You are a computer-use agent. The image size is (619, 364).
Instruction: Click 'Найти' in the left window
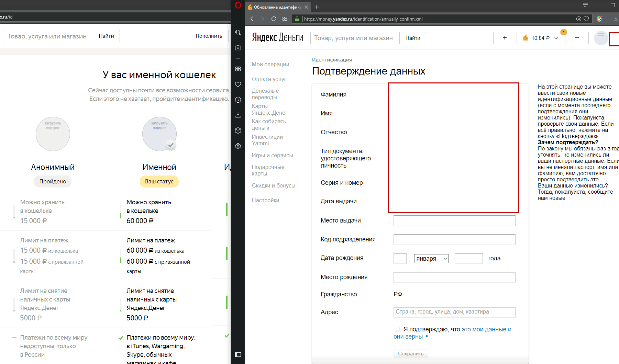coord(107,36)
